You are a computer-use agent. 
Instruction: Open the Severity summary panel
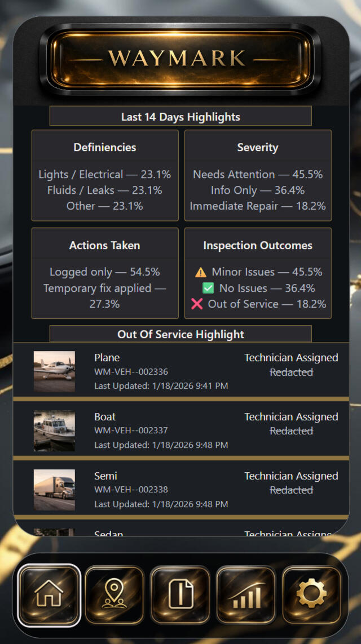click(x=258, y=175)
